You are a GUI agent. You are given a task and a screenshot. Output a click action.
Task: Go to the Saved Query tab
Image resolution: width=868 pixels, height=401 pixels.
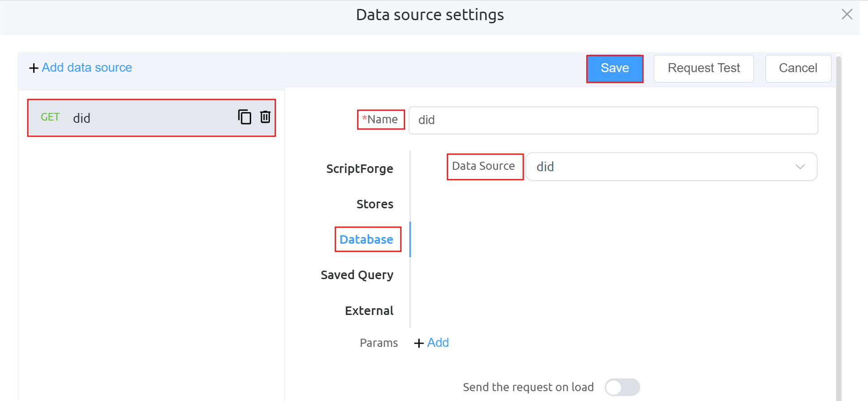pos(357,275)
